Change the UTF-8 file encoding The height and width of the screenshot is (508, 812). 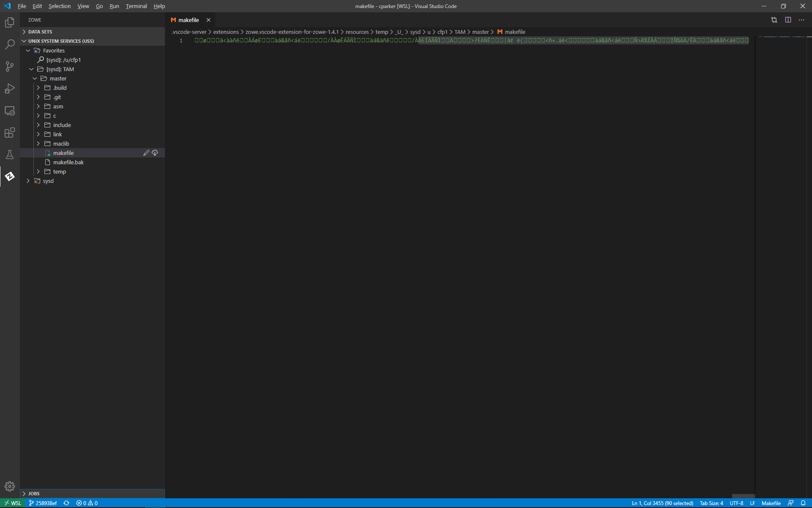click(736, 503)
